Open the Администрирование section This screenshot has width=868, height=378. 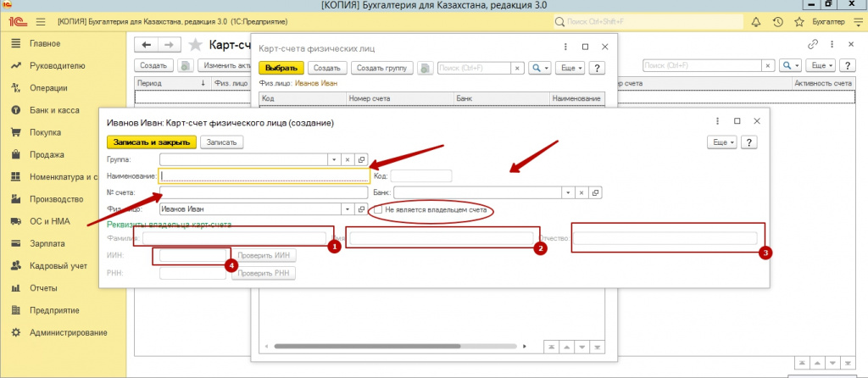tap(69, 332)
